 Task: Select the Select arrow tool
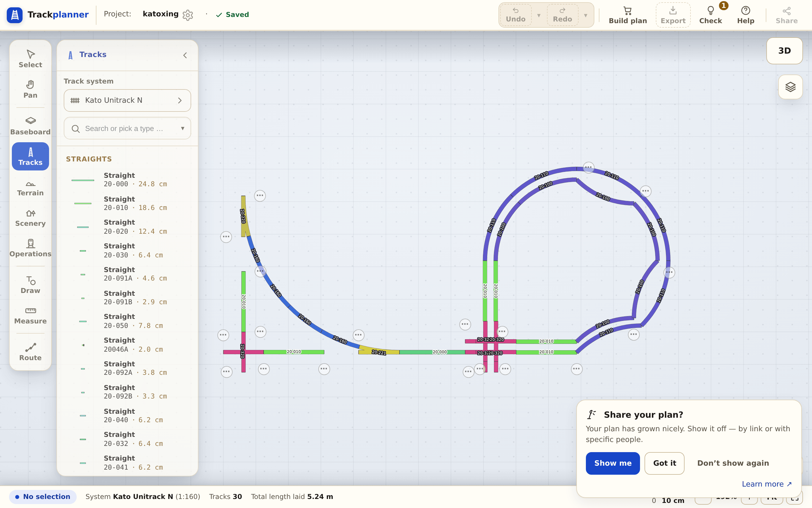[30, 59]
